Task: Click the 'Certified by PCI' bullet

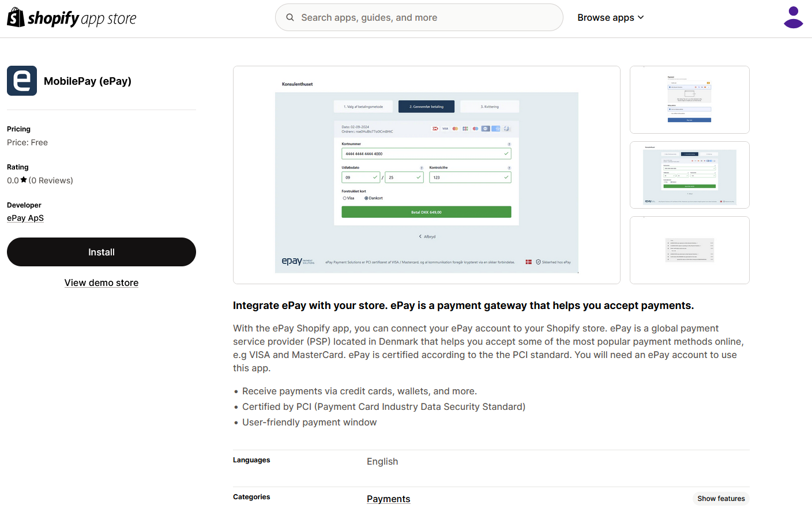Action: (x=384, y=407)
